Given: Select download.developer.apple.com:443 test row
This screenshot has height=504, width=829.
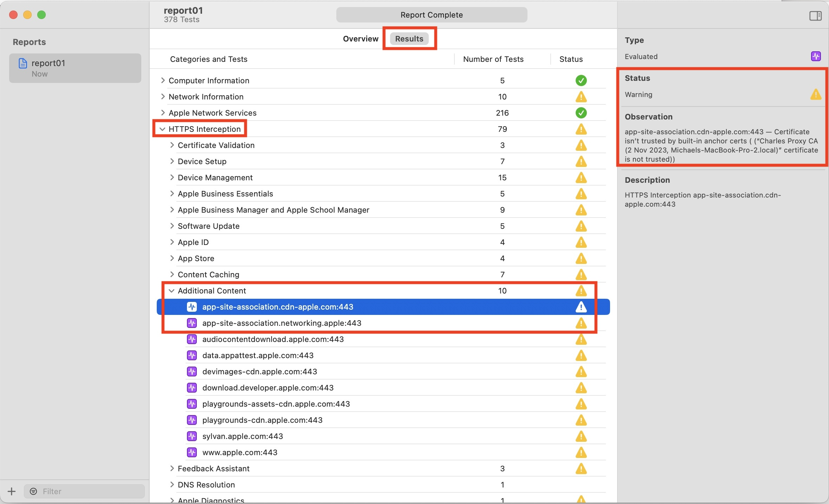Looking at the screenshot, I should tap(268, 388).
